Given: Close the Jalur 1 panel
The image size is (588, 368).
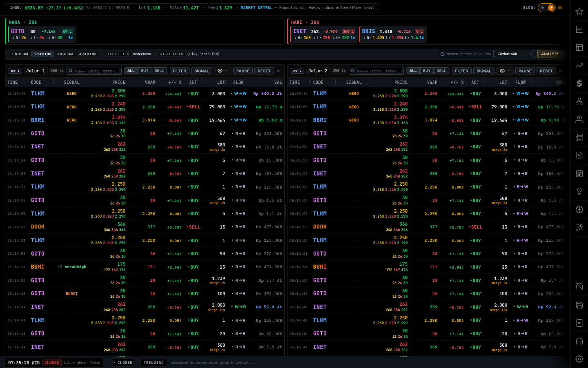Looking at the screenshot, I should click(278, 71).
